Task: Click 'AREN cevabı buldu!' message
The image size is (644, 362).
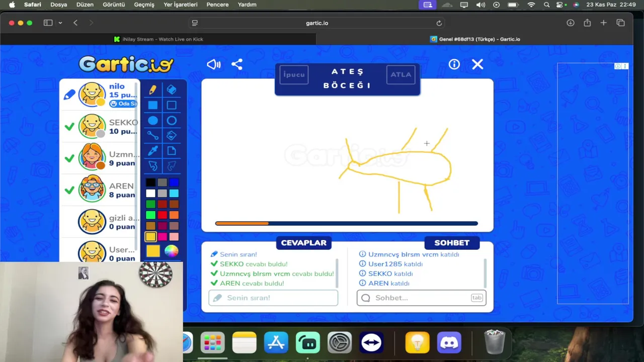Action: point(252,283)
